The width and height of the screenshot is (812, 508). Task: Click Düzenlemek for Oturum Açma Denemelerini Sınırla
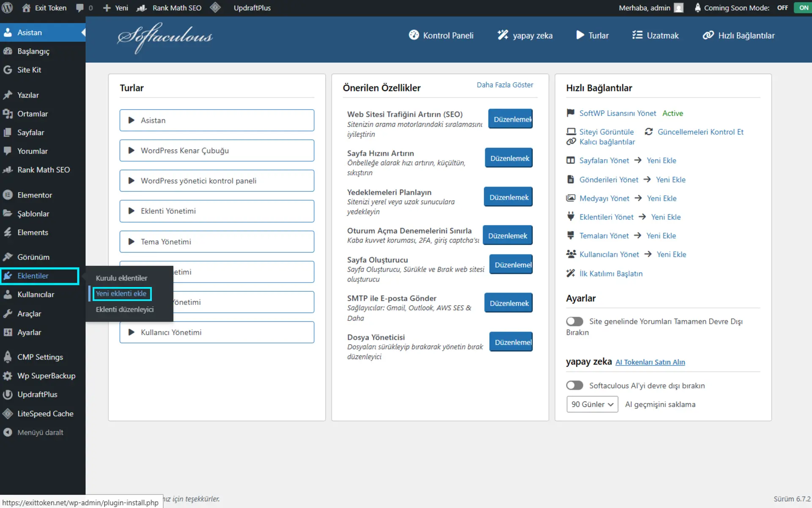point(507,235)
